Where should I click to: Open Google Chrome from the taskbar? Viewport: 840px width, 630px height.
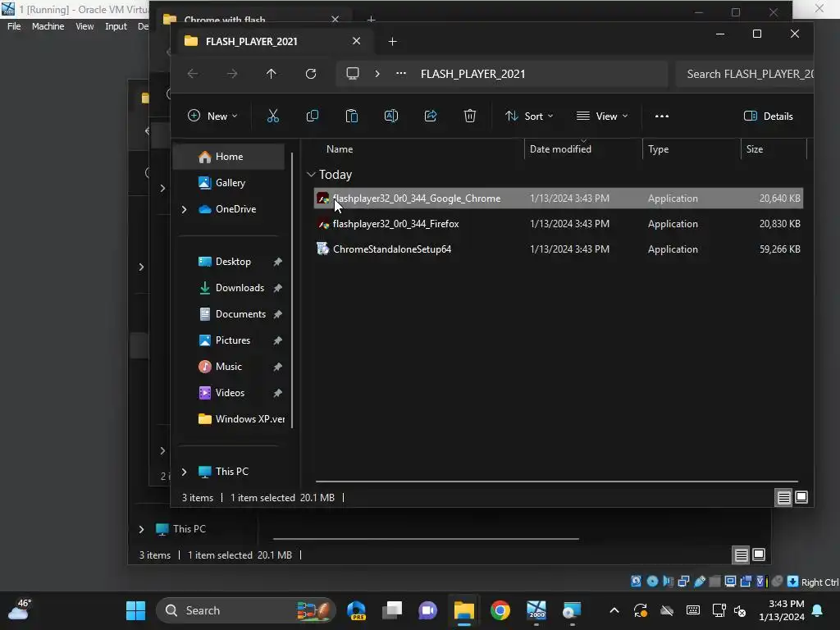pyautogui.click(x=500, y=610)
